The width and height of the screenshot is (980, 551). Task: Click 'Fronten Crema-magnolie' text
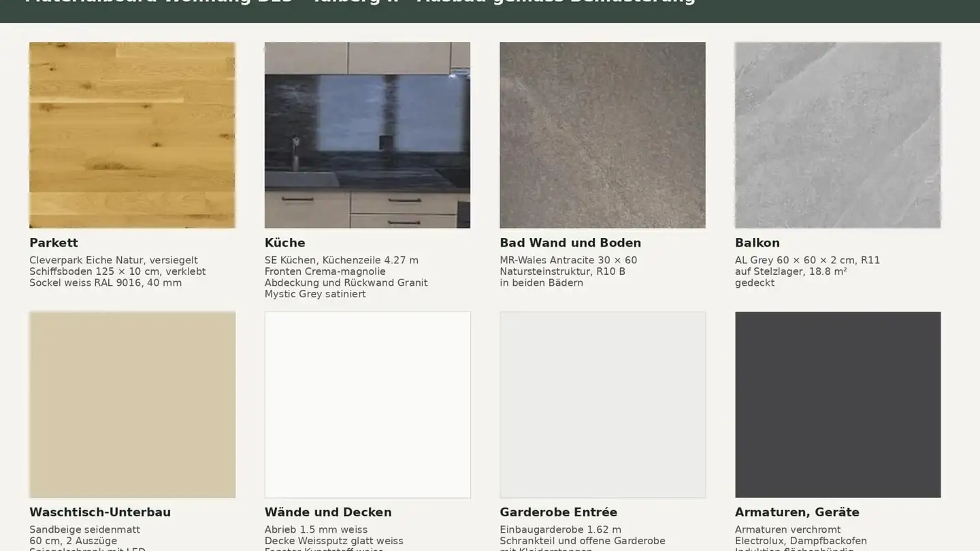point(325,271)
